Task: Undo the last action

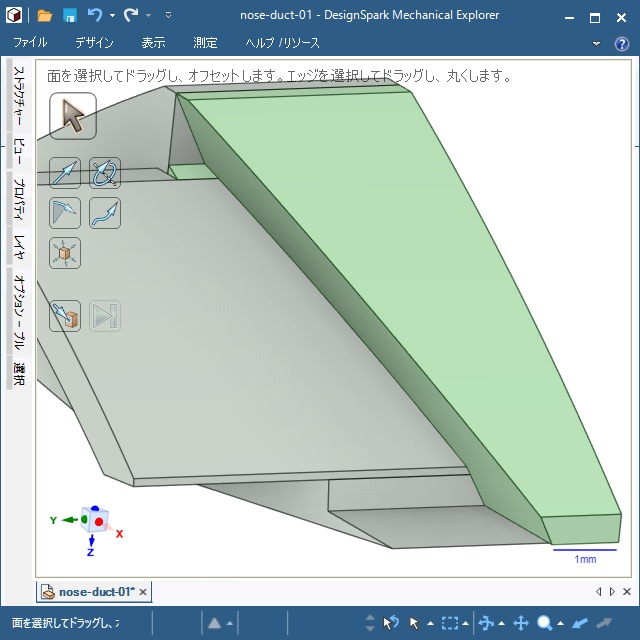Action: coord(95,16)
